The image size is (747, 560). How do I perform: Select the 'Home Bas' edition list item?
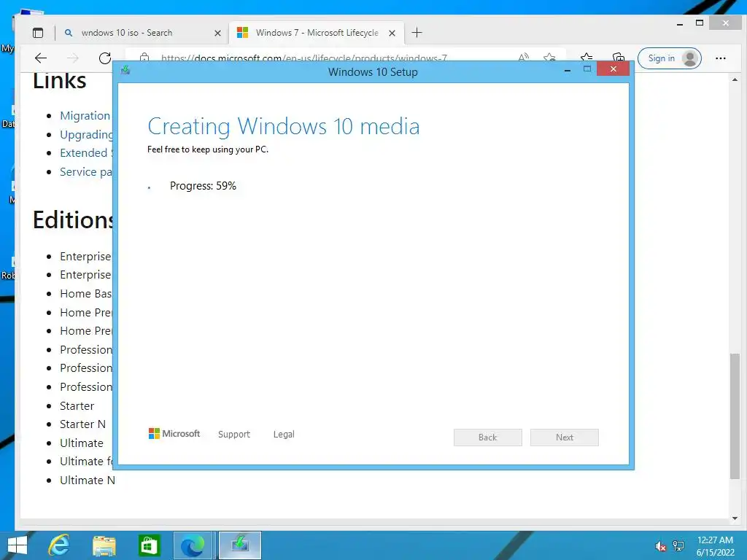coord(86,294)
